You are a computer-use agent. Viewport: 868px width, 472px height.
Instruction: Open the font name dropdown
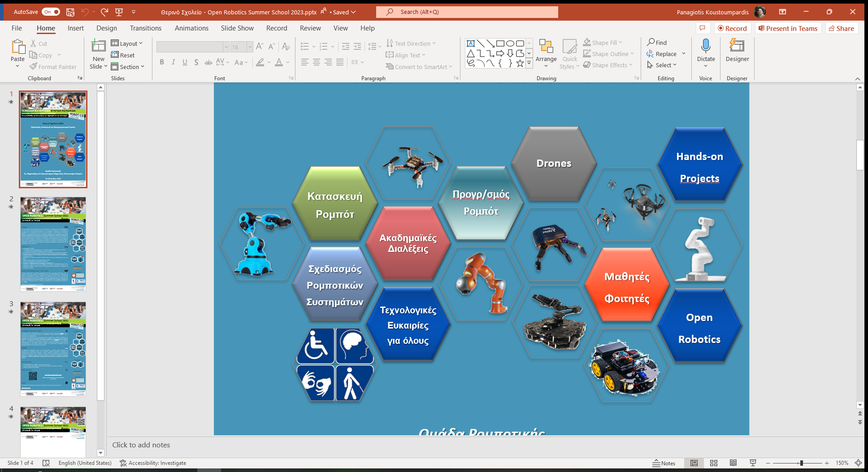coord(226,47)
